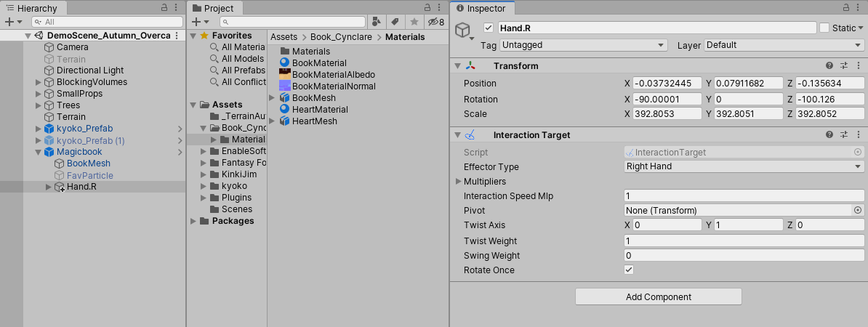Select the BookMaterial sphere asset
The width and height of the screenshot is (868, 327).
[284, 62]
